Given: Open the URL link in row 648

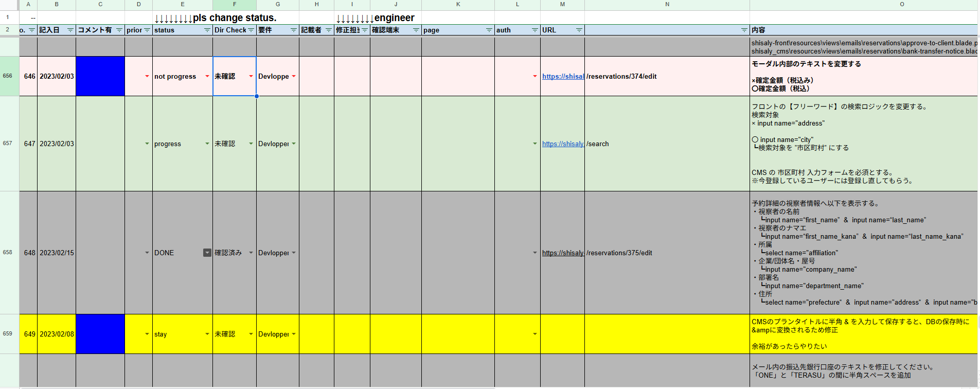Looking at the screenshot, I should [x=563, y=253].
